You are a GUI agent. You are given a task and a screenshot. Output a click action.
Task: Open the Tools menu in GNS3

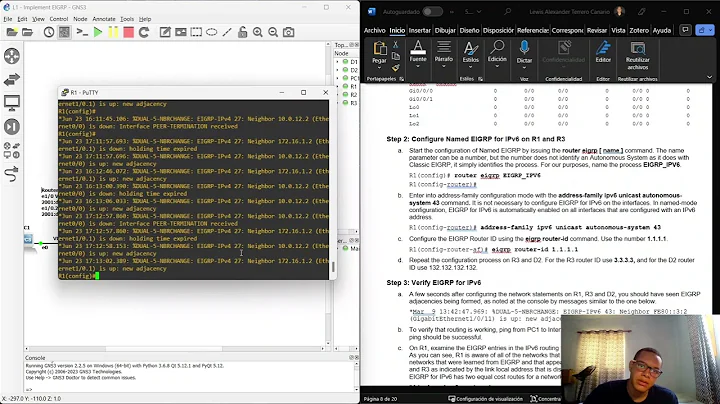click(127, 19)
